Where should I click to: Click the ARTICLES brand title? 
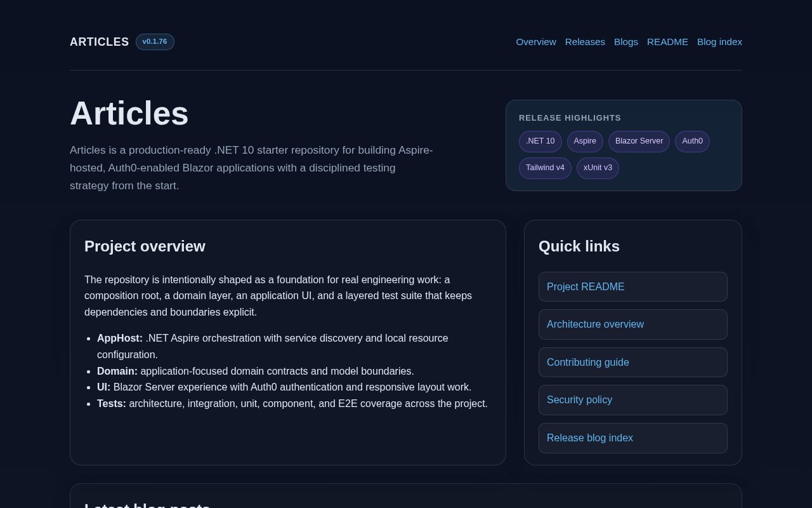point(100,42)
